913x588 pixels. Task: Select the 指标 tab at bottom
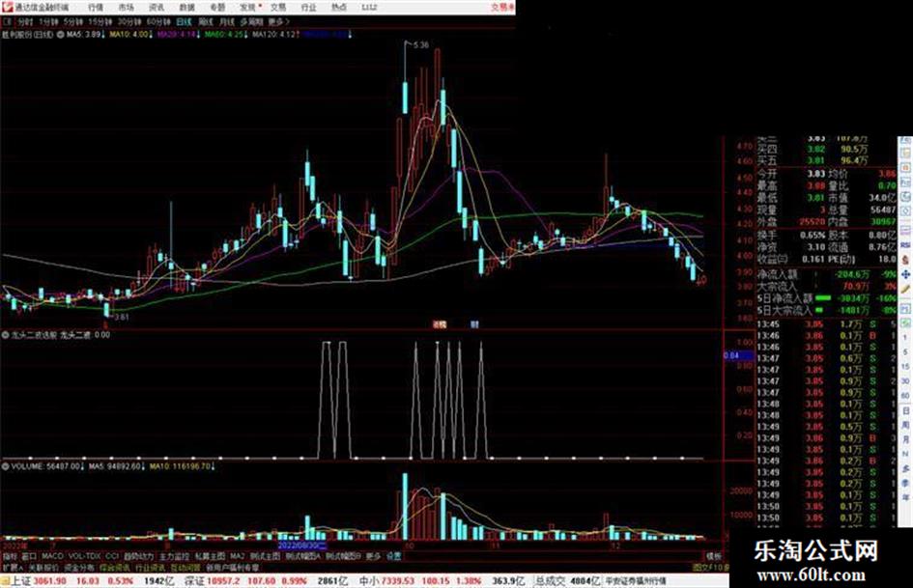click(10, 556)
